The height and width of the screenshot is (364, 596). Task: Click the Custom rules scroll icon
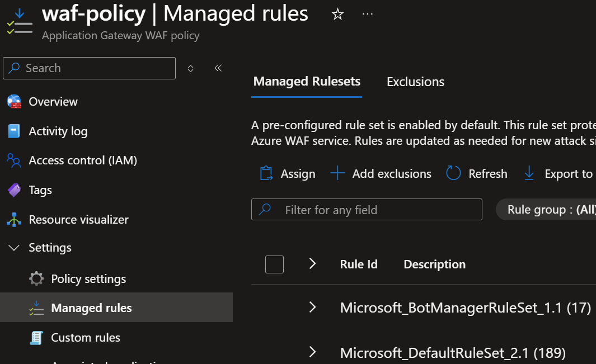click(36, 337)
